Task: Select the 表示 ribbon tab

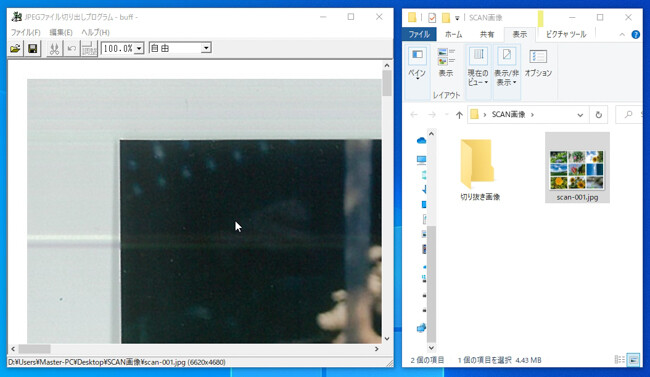Action: tap(519, 34)
